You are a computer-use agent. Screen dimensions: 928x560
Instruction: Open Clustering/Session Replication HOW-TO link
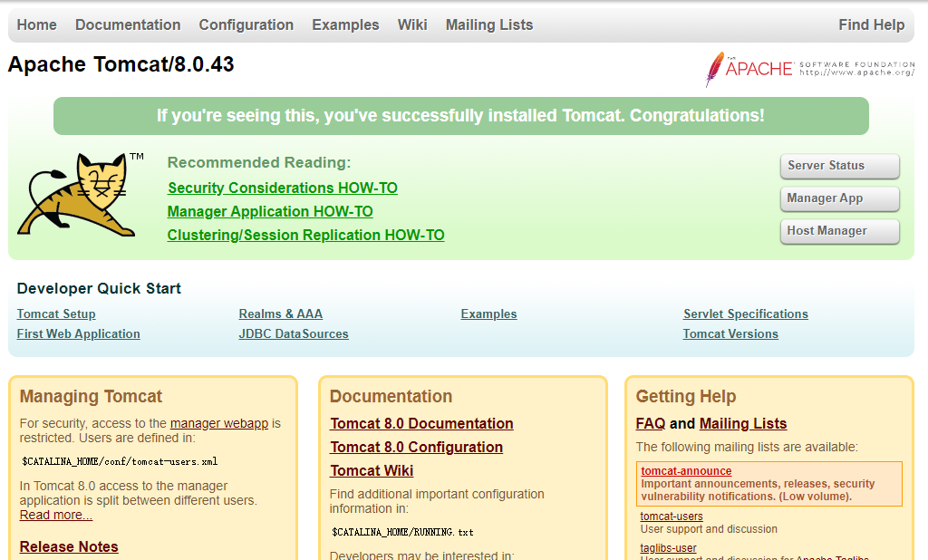pos(305,236)
